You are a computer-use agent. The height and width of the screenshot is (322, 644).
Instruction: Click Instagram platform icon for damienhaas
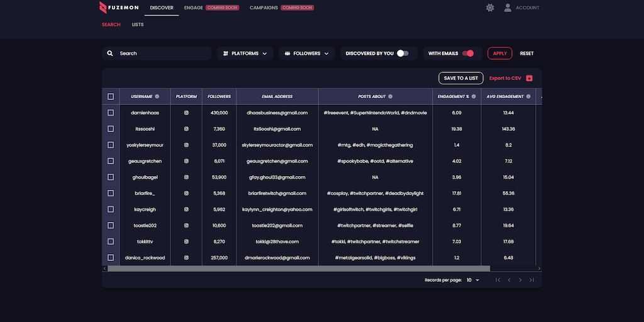click(x=186, y=113)
